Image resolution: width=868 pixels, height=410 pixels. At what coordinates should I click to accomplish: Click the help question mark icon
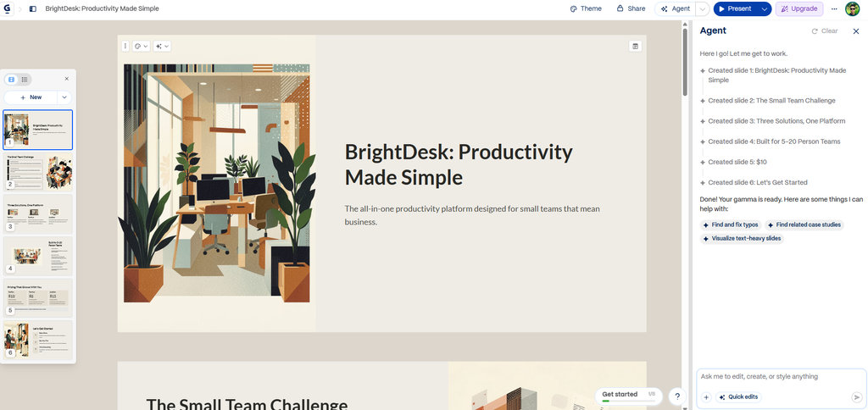[x=677, y=396]
